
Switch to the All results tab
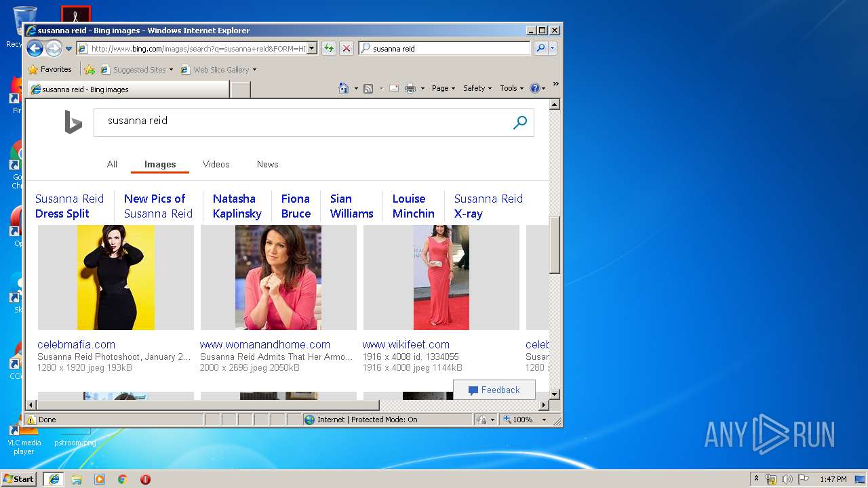point(112,164)
